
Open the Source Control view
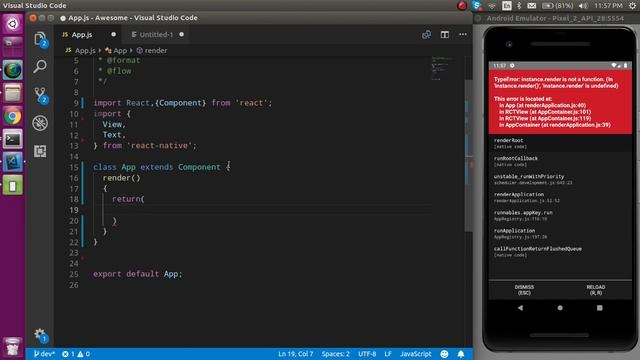(x=40, y=95)
